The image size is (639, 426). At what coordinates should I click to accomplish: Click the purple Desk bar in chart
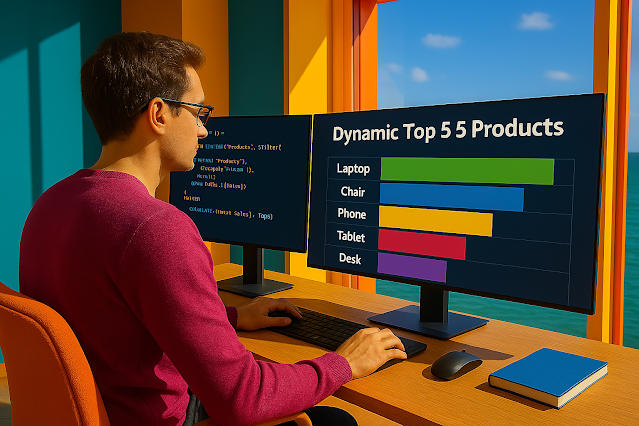coord(412,267)
